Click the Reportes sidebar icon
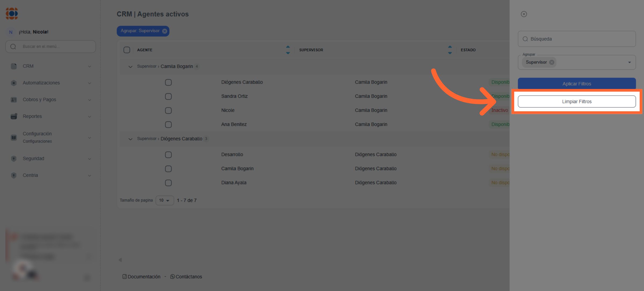Viewport: 644px width, 291px height. (14, 116)
